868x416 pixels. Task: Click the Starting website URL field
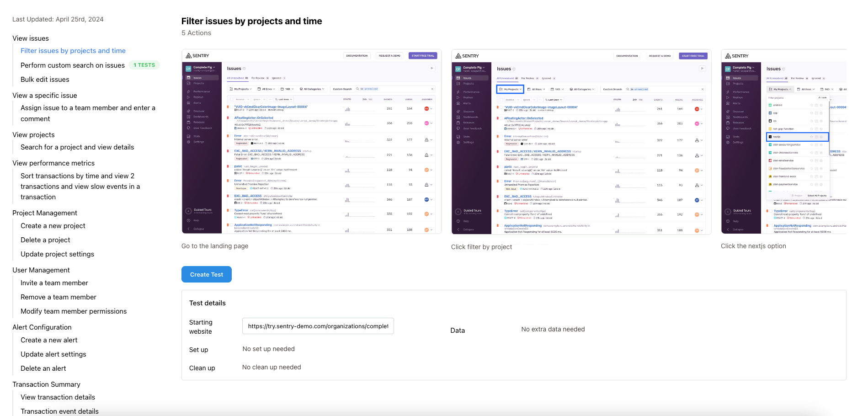(318, 326)
